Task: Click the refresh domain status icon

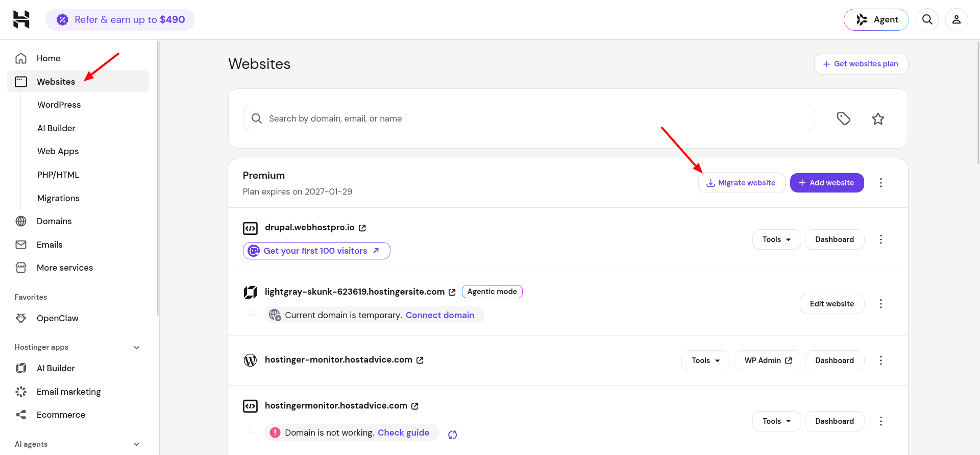Action: click(x=452, y=435)
